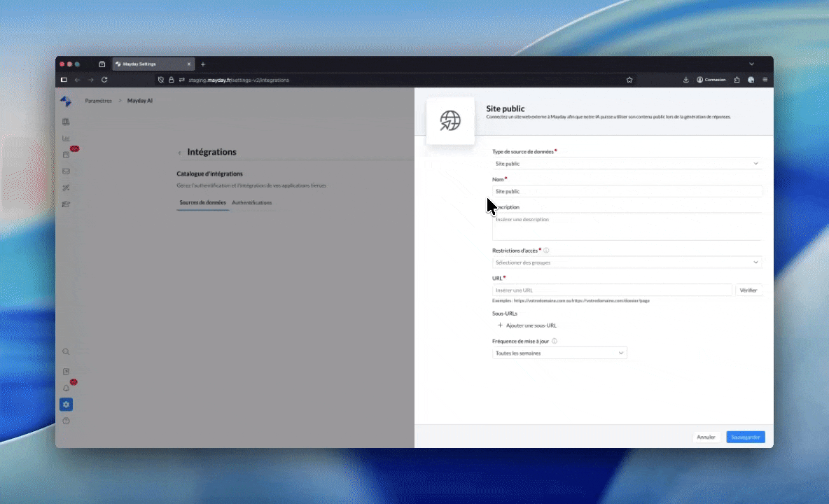829x504 pixels.
Task: Open the Toutes les semaines frequency dropdown
Action: [559, 353]
